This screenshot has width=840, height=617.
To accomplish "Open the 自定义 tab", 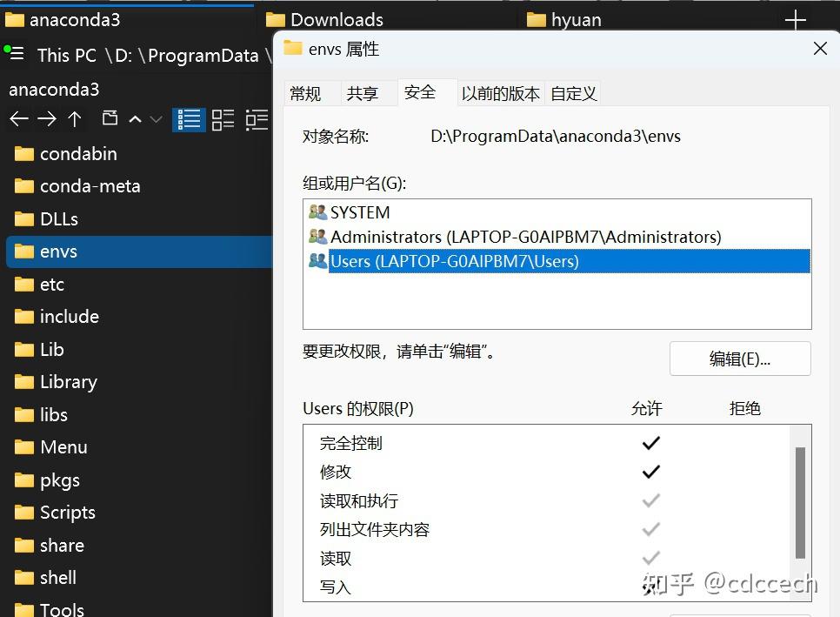I will (x=574, y=94).
